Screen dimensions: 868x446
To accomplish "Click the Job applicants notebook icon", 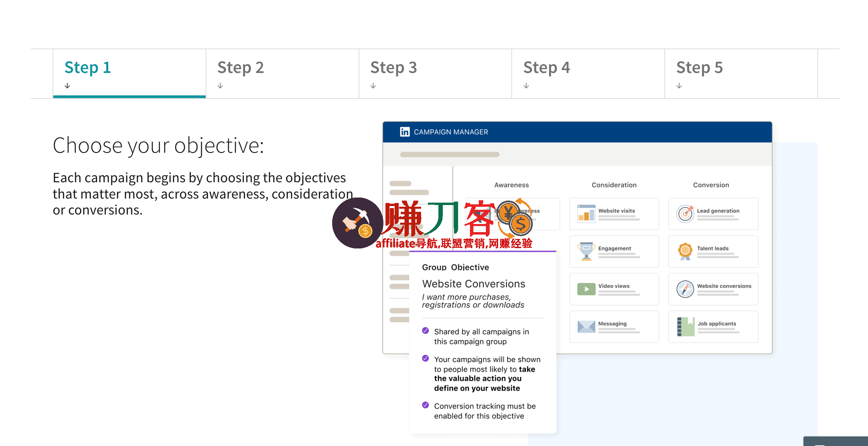I will pyautogui.click(x=685, y=327).
